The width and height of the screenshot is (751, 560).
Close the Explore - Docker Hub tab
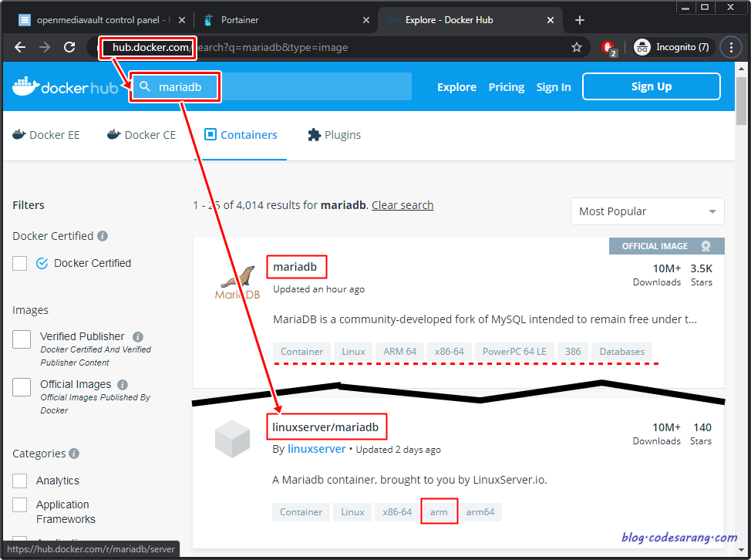(551, 20)
